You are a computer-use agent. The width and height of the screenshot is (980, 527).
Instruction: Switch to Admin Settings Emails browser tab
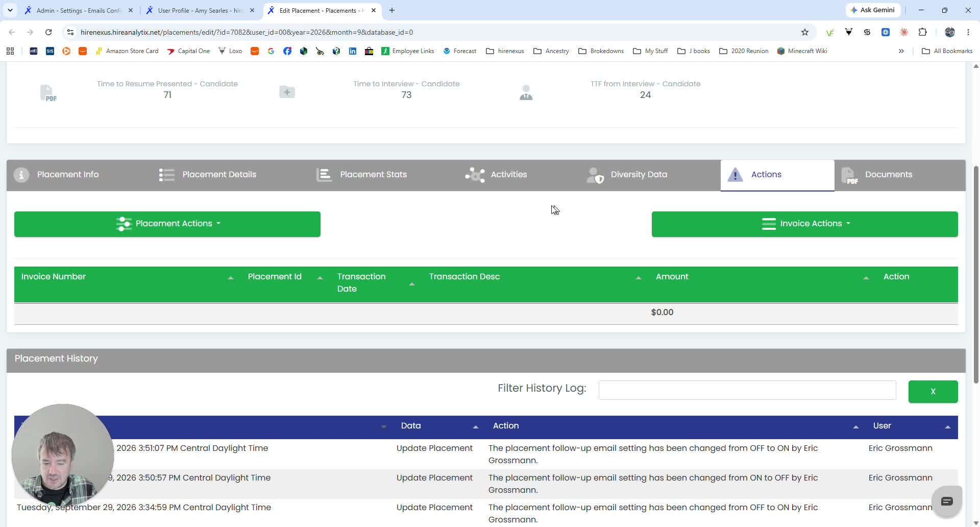pyautogui.click(x=78, y=10)
